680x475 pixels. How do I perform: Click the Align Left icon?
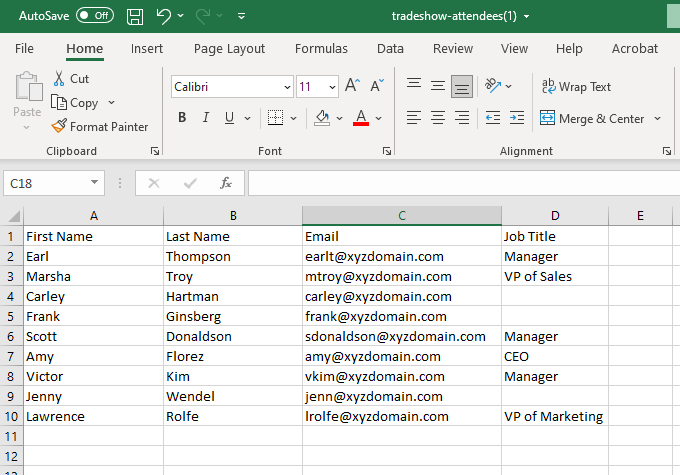[413, 118]
